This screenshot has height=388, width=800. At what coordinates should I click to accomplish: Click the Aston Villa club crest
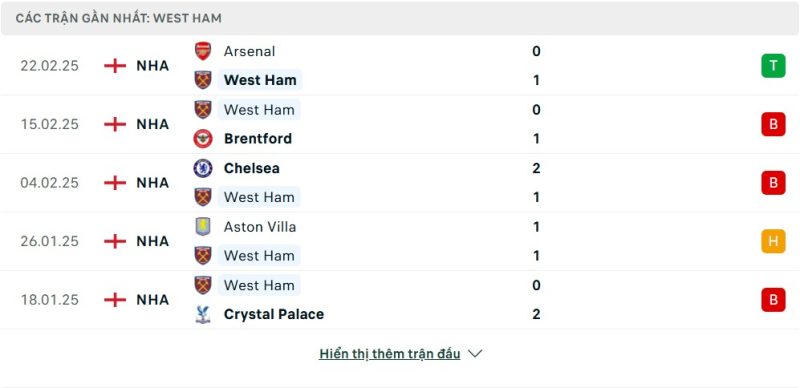203,227
